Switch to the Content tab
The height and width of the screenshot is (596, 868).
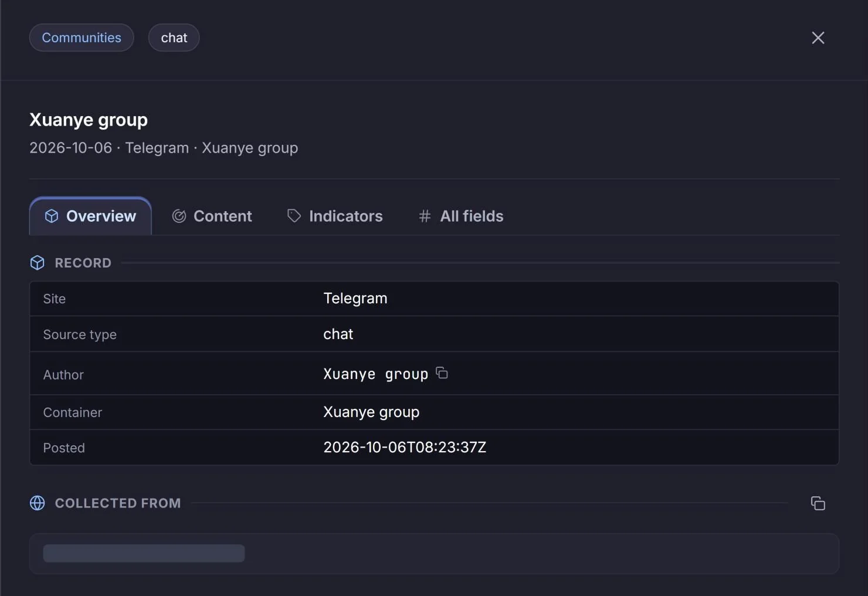pos(212,216)
